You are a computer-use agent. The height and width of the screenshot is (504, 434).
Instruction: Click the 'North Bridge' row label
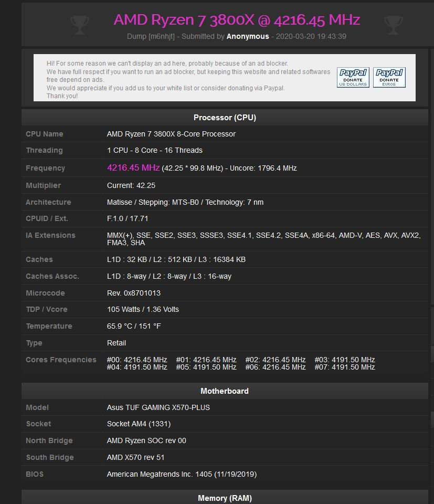tap(49, 440)
